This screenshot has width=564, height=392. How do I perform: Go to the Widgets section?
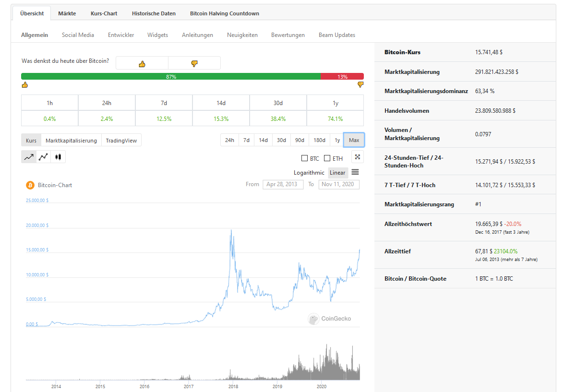(x=157, y=35)
